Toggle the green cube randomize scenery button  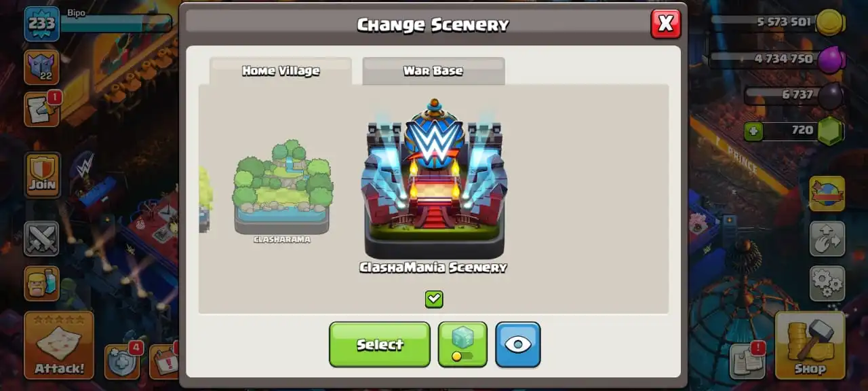click(x=462, y=344)
